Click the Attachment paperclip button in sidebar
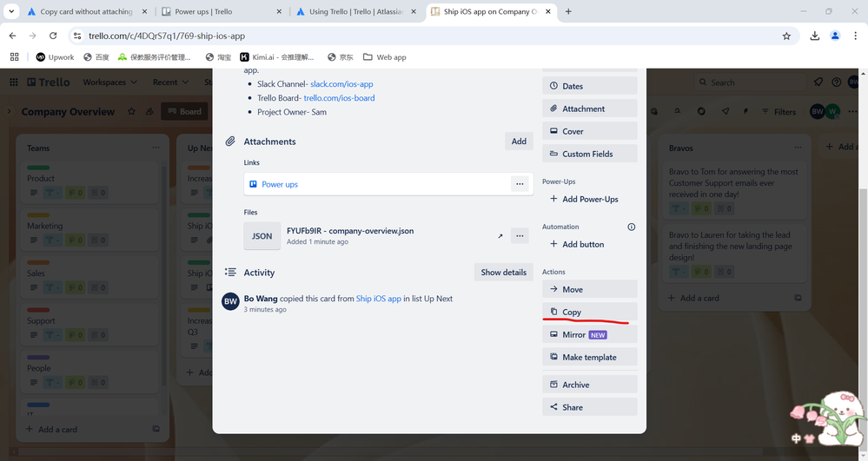This screenshot has width=868, height=461. click(590, 109)
